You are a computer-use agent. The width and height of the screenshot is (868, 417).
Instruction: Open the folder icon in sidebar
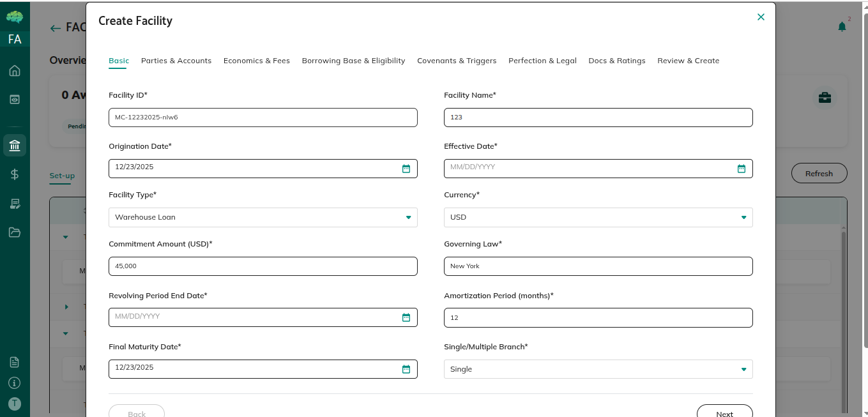(15, 232)
